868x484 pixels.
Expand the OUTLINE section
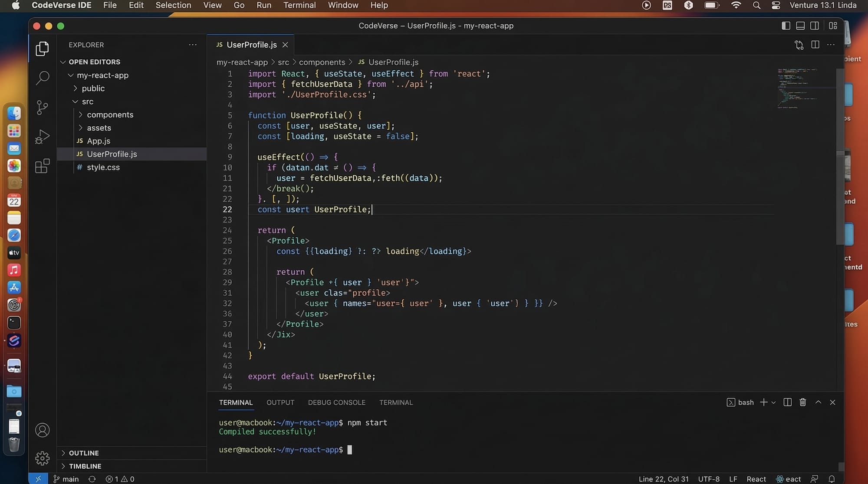[84, 453]
